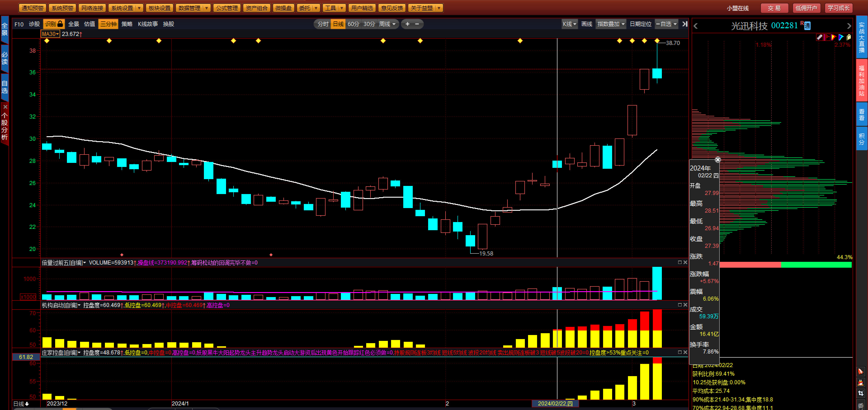Screen dimensions: 868x410
Task: Zoom in chart with plus button
Action: (x=407, y=24)
